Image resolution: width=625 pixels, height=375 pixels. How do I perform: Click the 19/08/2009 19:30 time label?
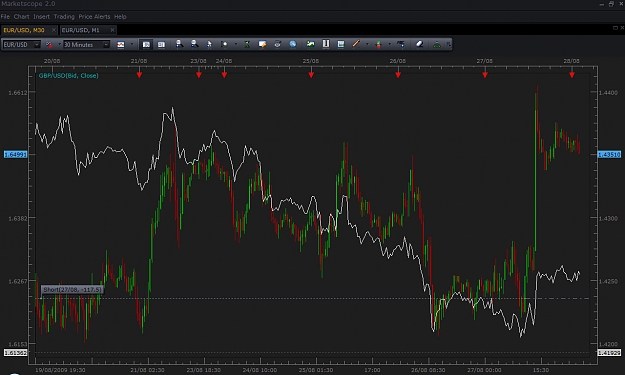tap(60, 370)
